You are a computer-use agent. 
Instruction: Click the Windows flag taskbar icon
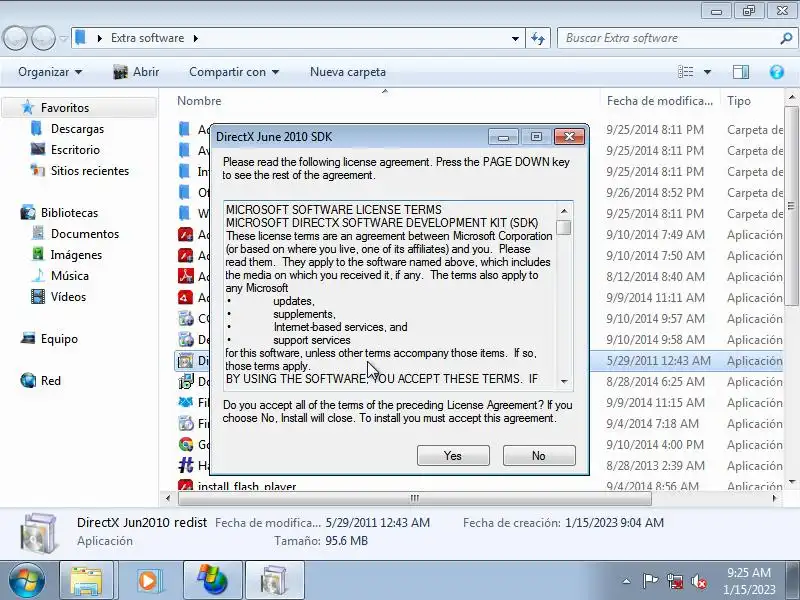212,581
